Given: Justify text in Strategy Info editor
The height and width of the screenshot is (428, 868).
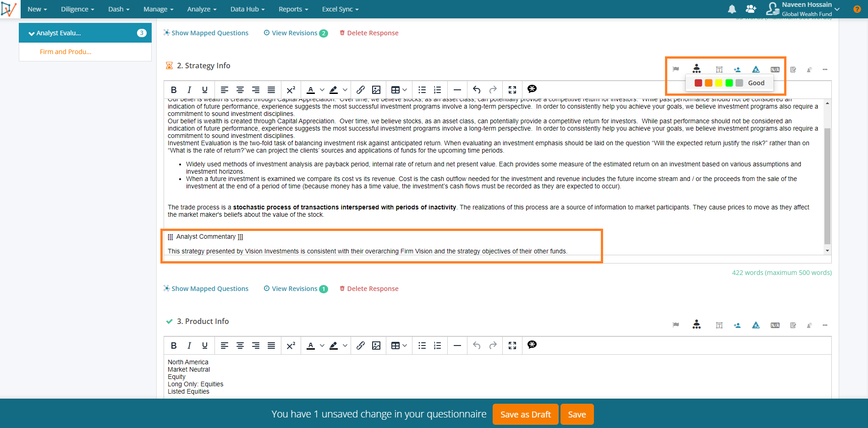Looking at the screenshot, I should pyautogui.click(x=271, y=90).
